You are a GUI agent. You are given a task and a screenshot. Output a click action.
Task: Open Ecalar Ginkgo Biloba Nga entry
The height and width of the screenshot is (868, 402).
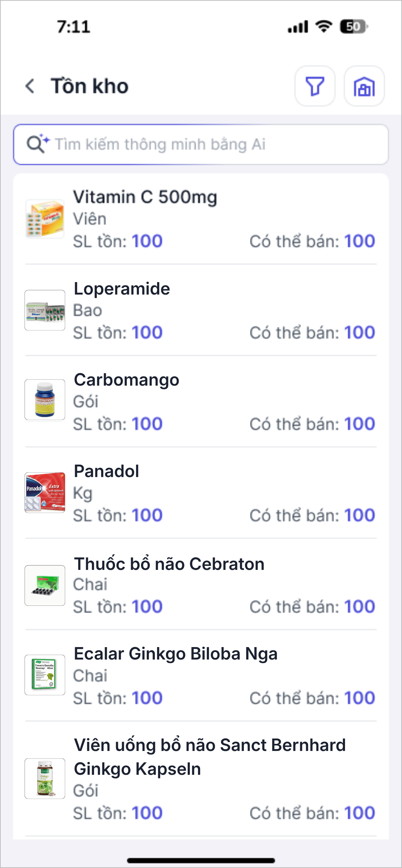point(176,654)
